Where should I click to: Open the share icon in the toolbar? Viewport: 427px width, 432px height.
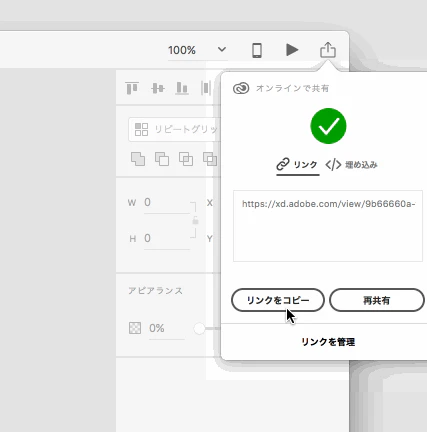(x=328, y=50)
